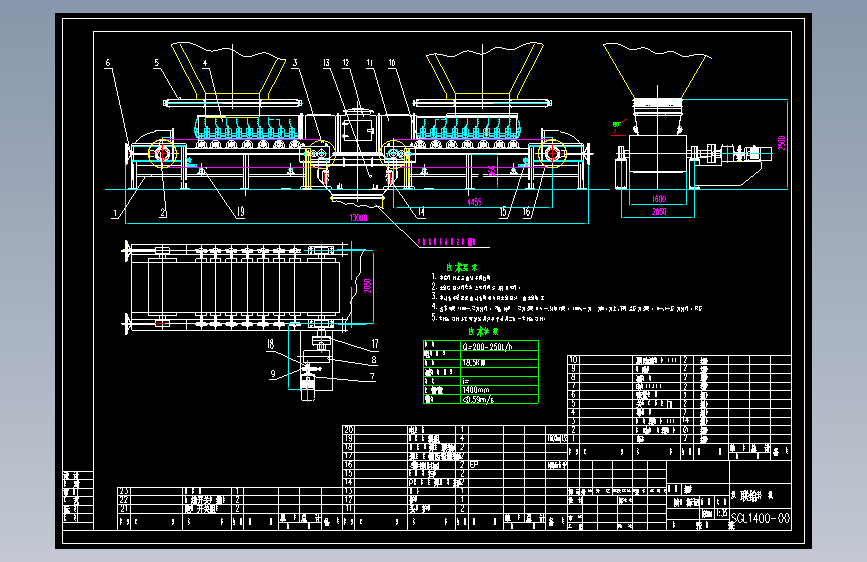The image size is (867, 562).
Task: Select balloon number 4 above the left hopper
Action: coord(205,63)
